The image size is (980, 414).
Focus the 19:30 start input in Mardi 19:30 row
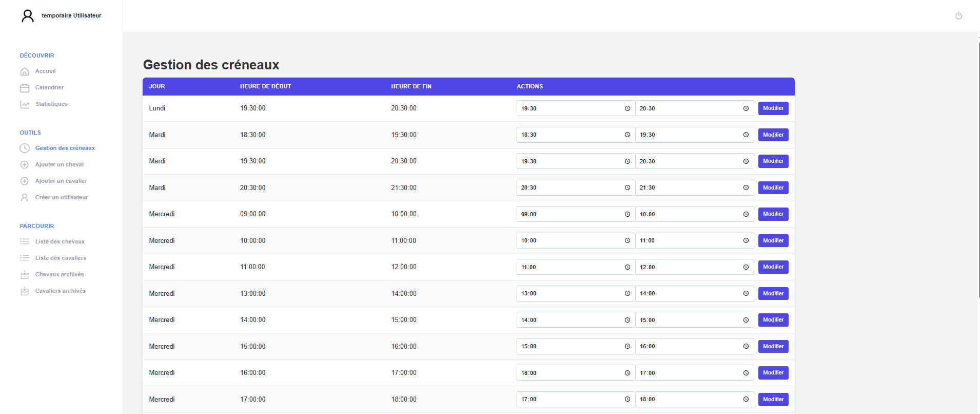[x=576, y=161]
